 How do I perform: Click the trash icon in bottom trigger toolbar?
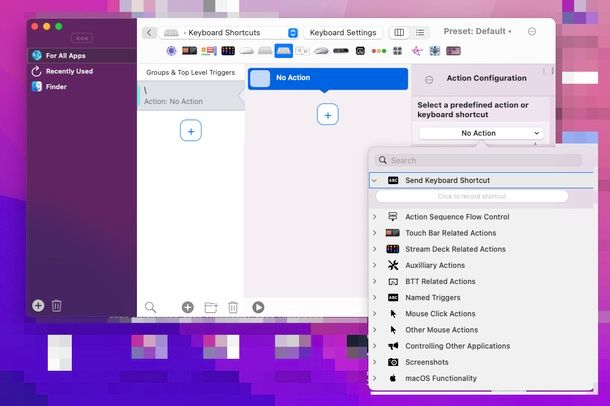coord(233,307)
